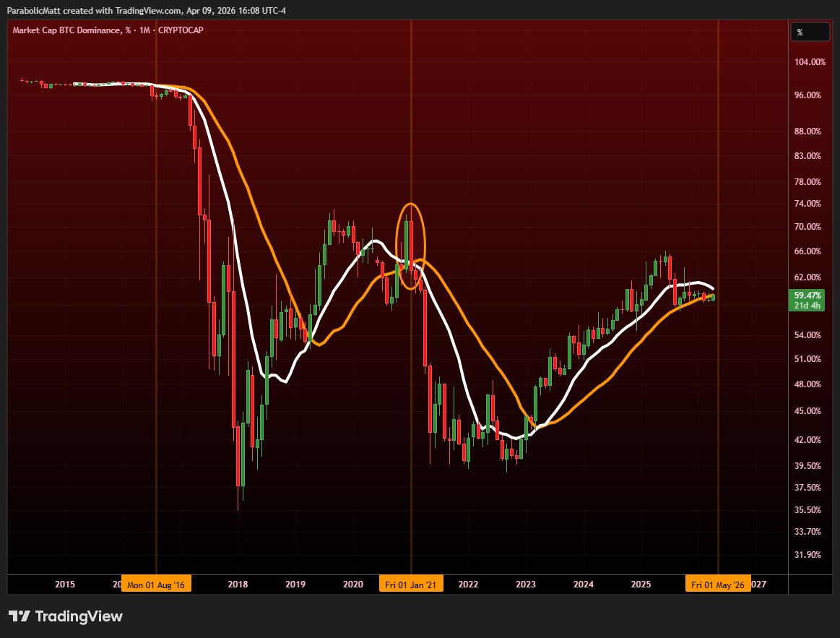840x638 pixels.
Task: Click the 54.00% price scale label
Action: [x=807, y=335]
